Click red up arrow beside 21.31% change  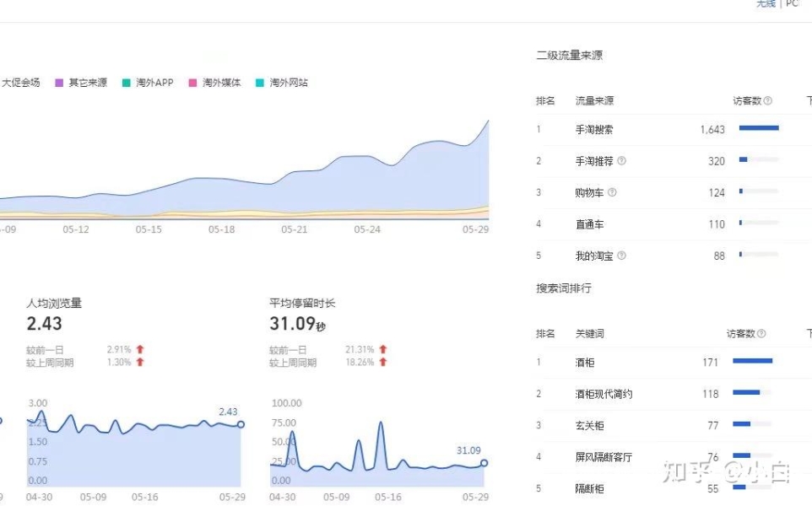pos(383,349)
